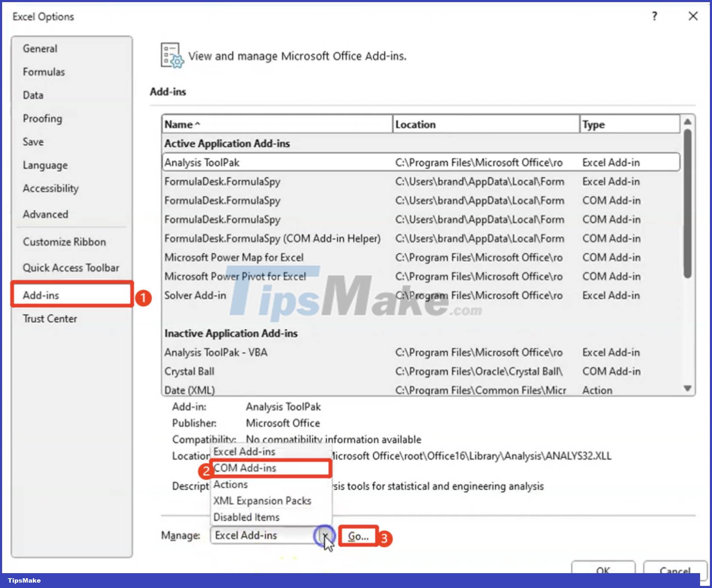Select the Proofing category

coord(42,119)
